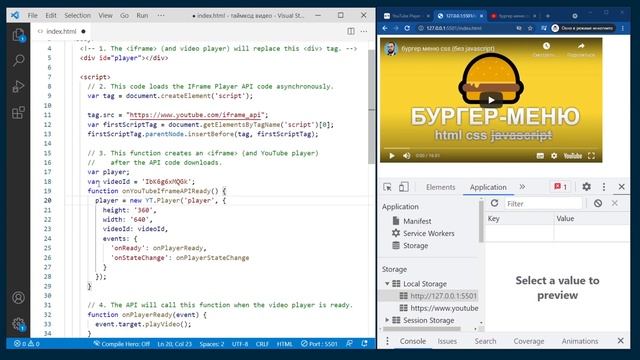Click the channel avatar on the video
Screen dimensions: 640x360
point(391,49)
